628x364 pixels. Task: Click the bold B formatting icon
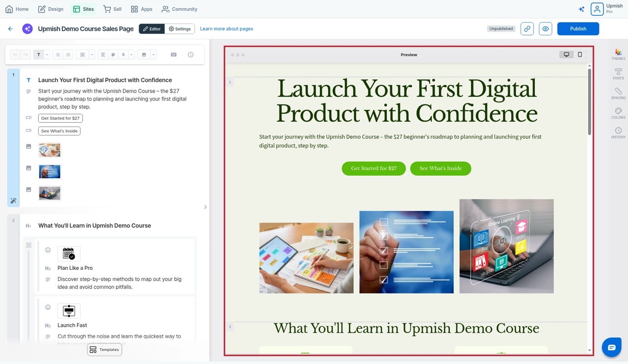pos(124,54)
